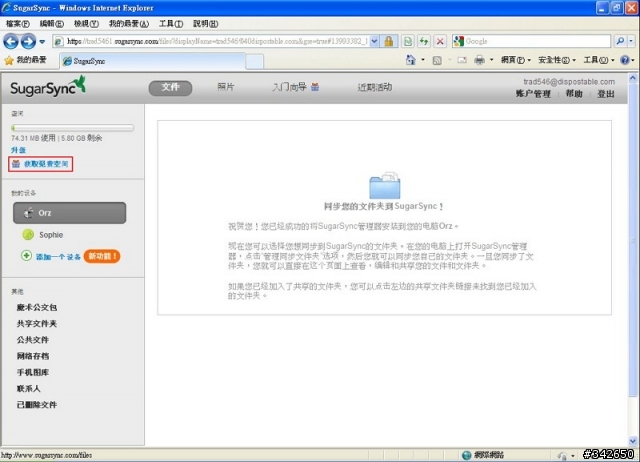Expand the address bar history dropdown
640x462 pixels.
[374, 41]
